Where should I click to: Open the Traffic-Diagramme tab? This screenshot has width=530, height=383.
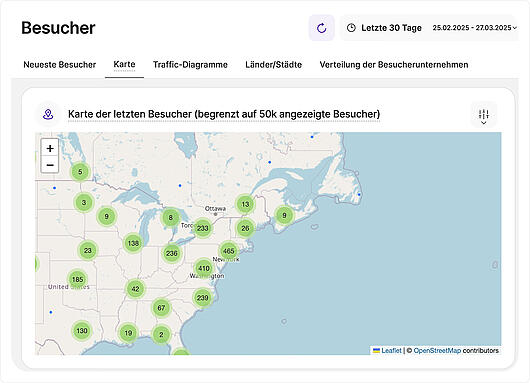[190, 65]
